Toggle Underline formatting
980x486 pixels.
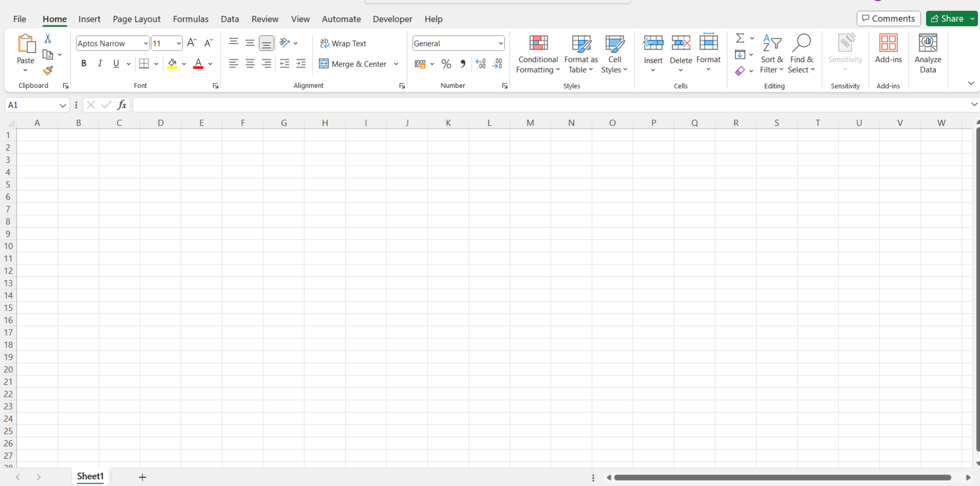click(116, 64)
